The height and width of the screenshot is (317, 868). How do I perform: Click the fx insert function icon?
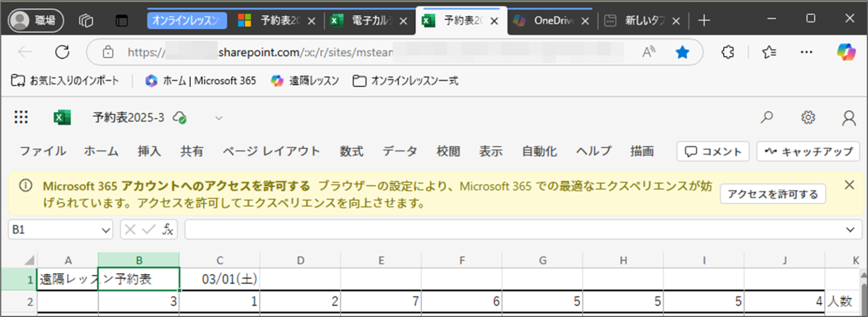(x=168, y=229)
